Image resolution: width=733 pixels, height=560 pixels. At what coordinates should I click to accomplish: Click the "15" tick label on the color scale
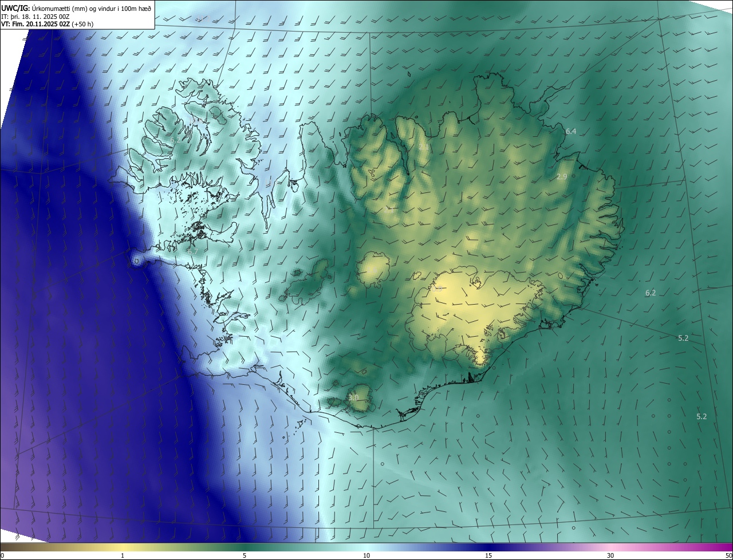(488, 555)
